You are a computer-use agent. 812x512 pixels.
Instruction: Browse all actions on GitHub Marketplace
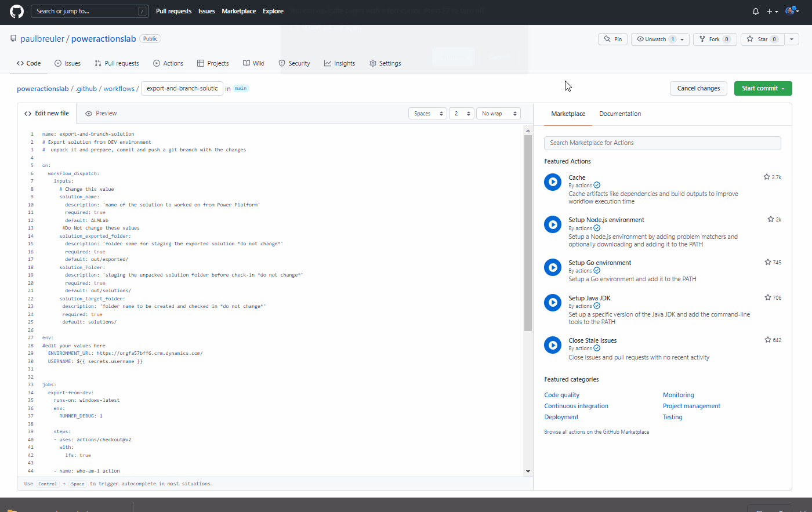pos(596,431)
